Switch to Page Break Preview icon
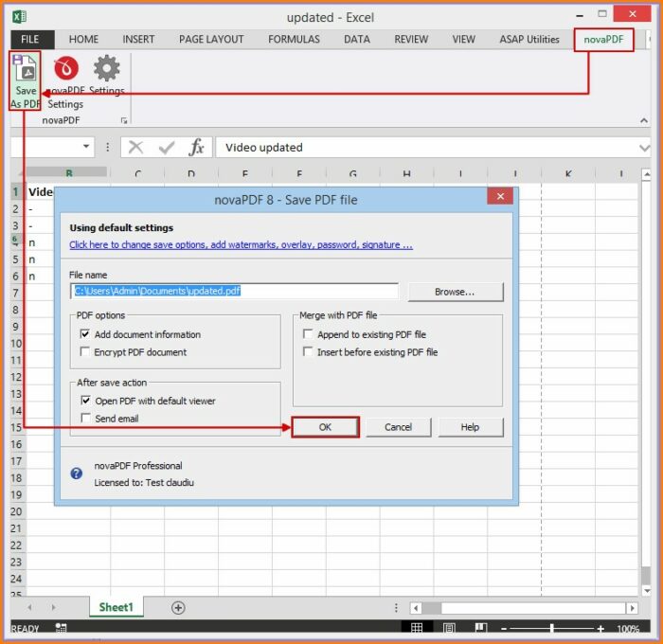Image resolution: width=663 pixels, height=644 pixels. (481, 628)
